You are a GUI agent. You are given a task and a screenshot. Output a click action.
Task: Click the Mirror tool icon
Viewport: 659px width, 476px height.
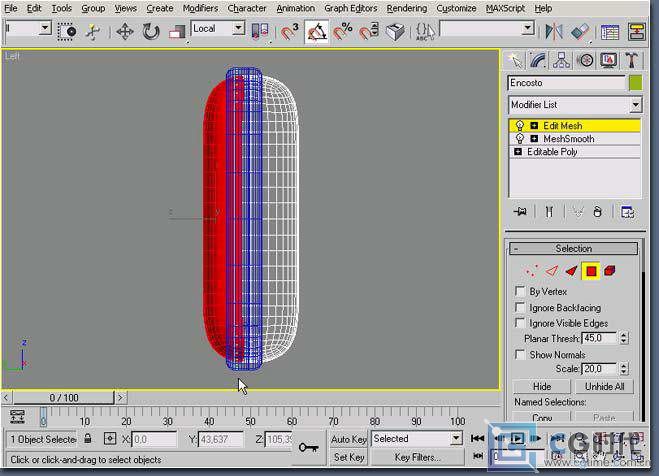tap(554, 32)
